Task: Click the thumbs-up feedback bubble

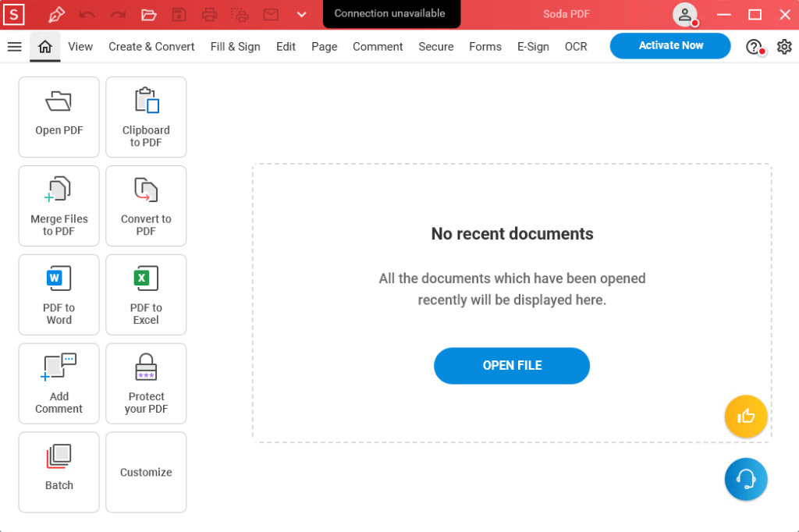Action: (746, 417)
